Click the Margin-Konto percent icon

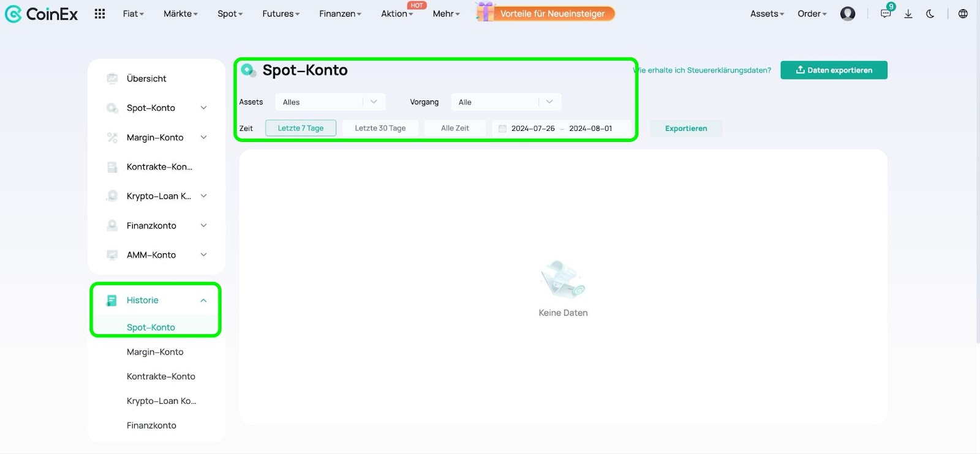(112, 137)
